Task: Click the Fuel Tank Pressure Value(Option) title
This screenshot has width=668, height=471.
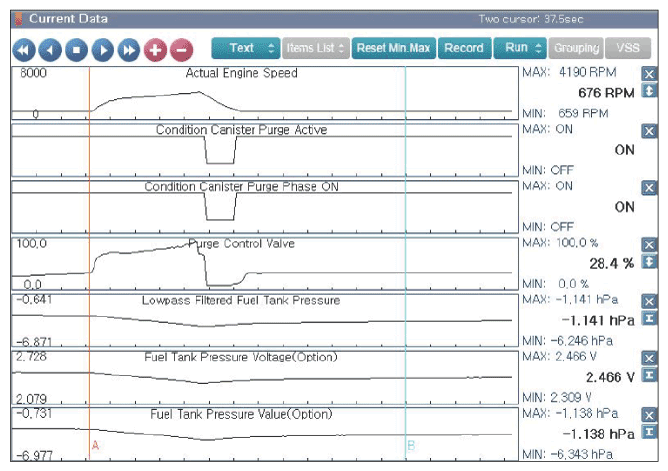Action: coord(241,414)
